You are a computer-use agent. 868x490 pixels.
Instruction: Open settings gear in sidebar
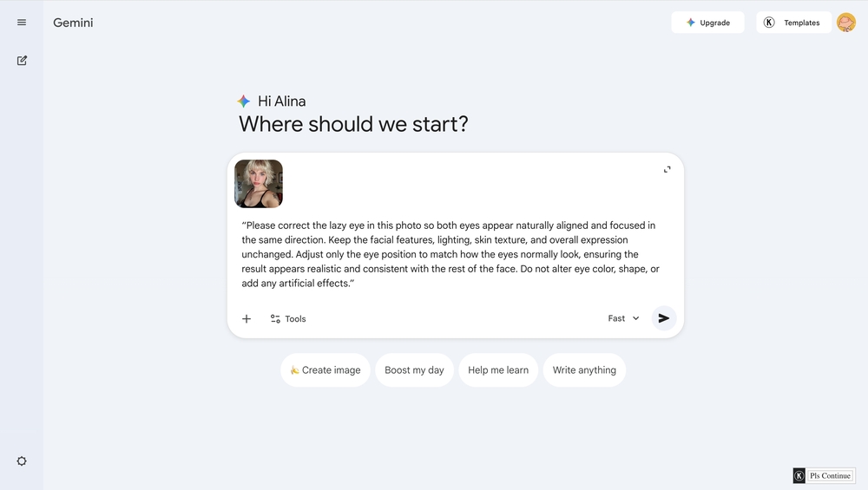[x=22, y=461]
